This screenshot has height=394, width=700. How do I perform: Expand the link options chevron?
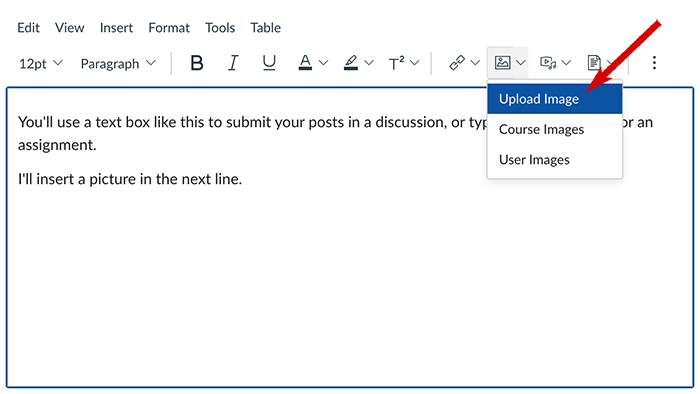pos(475,63)
